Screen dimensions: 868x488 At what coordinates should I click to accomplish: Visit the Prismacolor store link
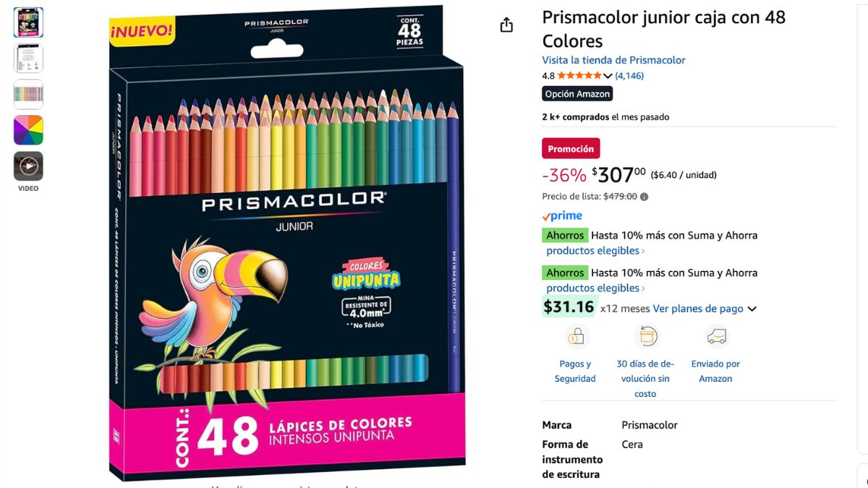613,60
